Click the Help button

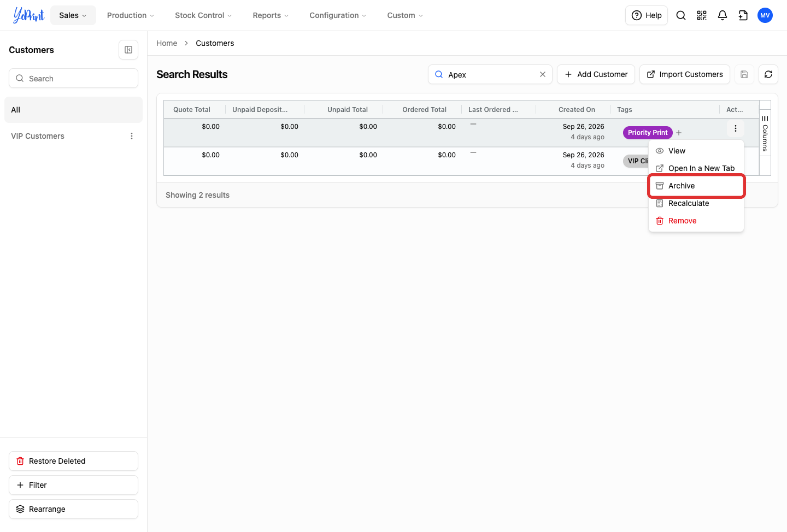[647, 15]
